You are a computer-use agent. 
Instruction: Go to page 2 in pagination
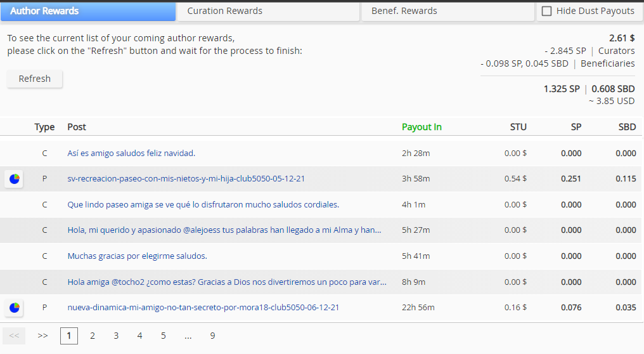pos(93,336)
